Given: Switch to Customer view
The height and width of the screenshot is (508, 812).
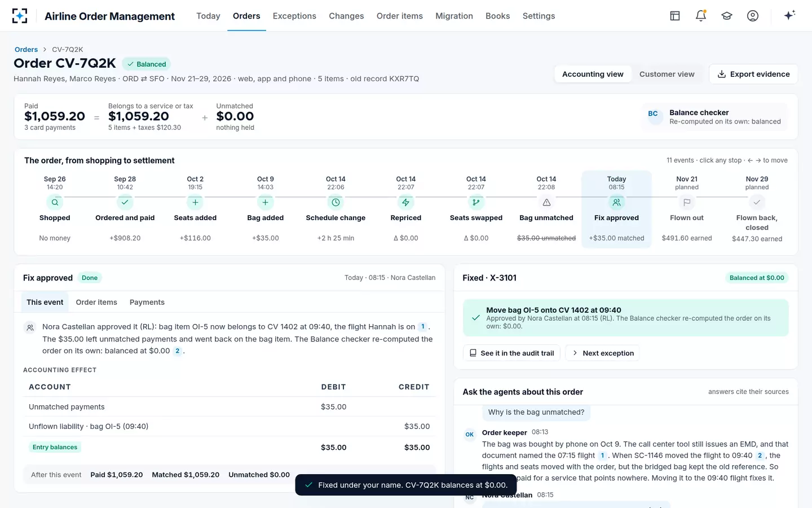Looking at the screenshot, I should tap(667, 74).
